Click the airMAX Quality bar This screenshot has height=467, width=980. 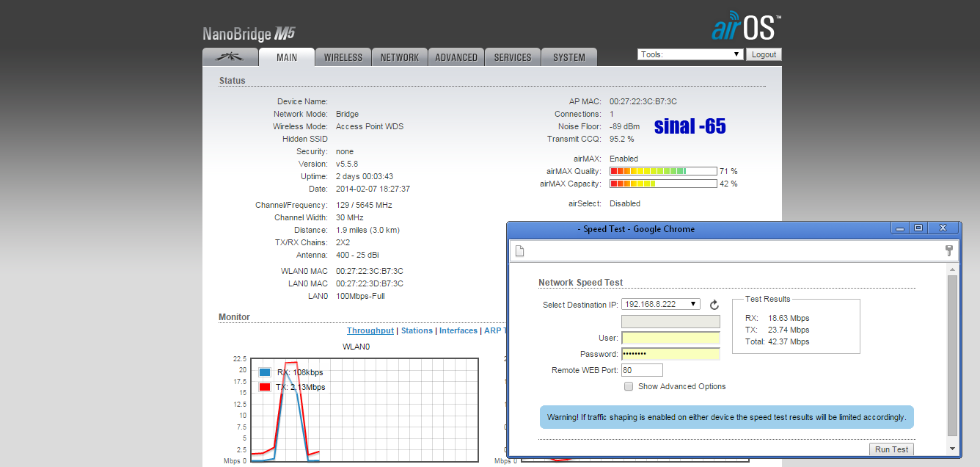pos(663,171)
